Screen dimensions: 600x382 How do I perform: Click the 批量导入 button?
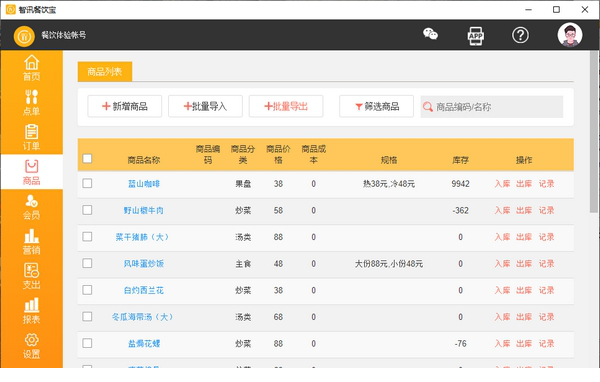click(x=205, y=106)
